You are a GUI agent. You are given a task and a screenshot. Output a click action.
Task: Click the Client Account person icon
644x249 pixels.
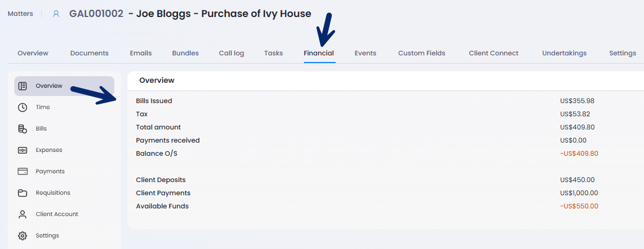click(23, 214)
